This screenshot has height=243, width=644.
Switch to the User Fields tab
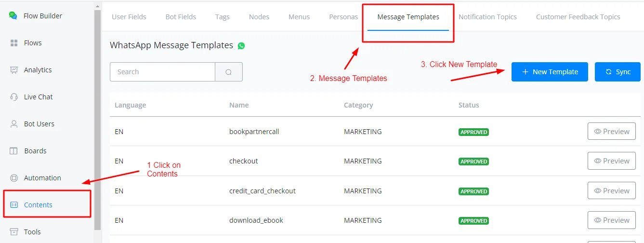click(129, 16)
